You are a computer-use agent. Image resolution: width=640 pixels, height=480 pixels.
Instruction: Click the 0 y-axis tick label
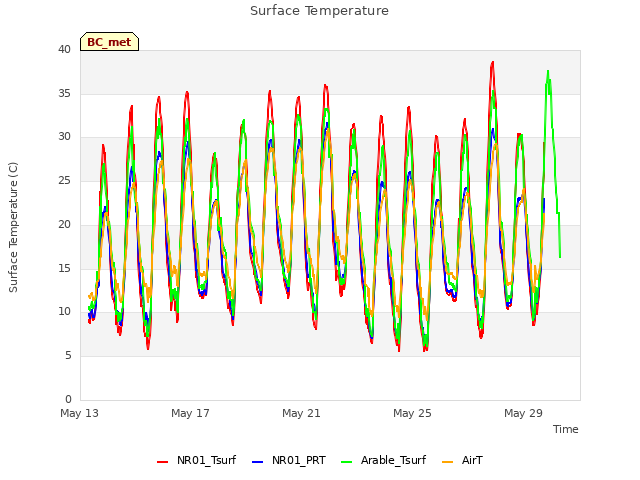68,399
